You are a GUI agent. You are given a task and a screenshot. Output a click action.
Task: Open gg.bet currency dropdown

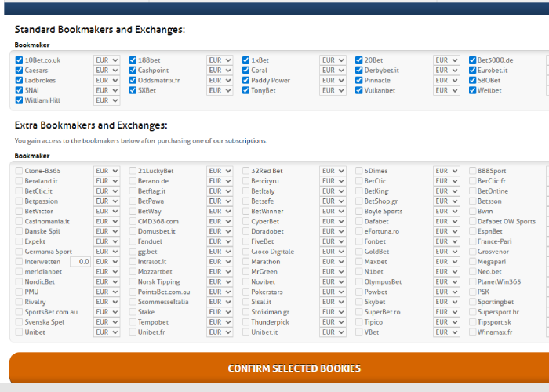pyautogui.click(x=220, y=252)
